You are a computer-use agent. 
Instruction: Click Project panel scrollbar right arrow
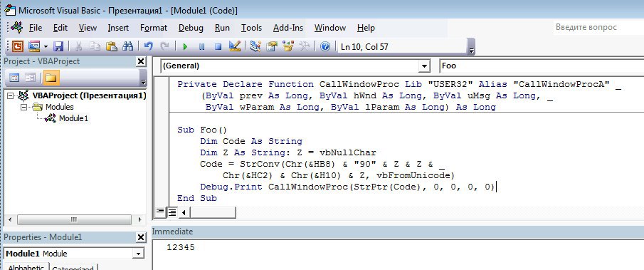click(x=139, y=220)
